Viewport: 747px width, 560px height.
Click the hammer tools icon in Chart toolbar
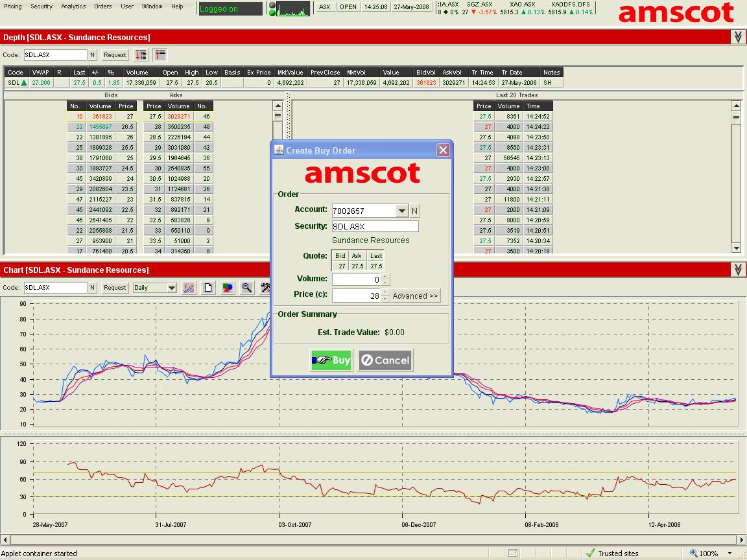coord(265,288)
